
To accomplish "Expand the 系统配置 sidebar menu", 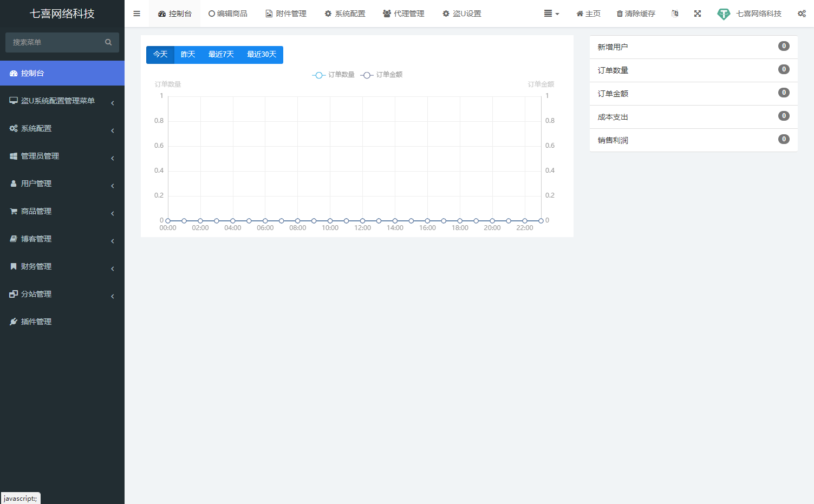I will click(x=36, y=128).
